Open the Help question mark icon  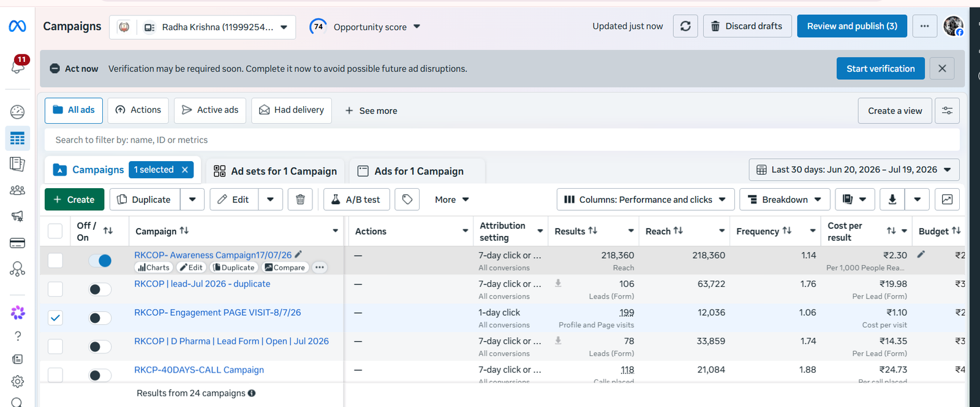click(x=18, y=336)
